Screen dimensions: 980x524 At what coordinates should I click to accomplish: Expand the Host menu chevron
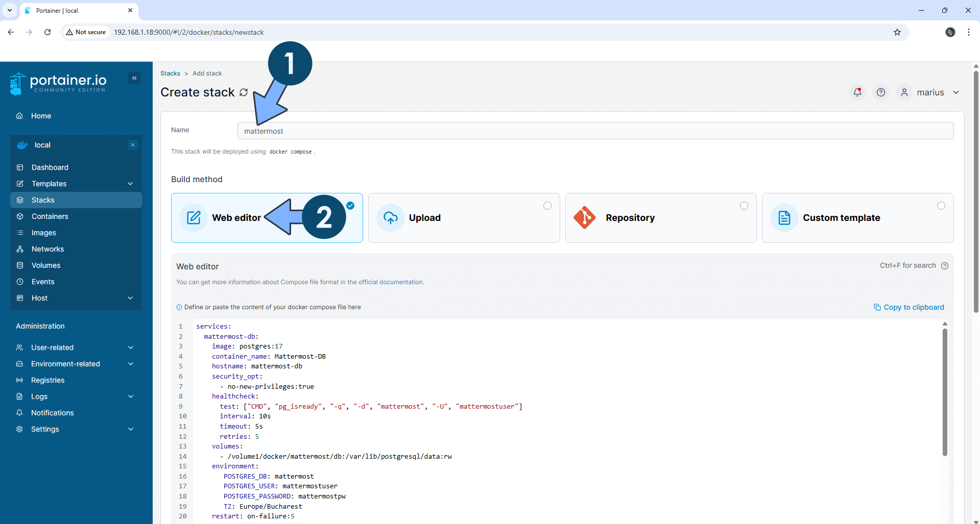130,298
